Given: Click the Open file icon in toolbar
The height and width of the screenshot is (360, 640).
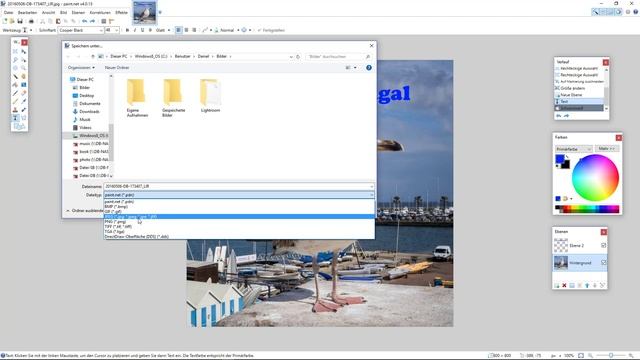Looking at the screenshot, I should click(x=12, y=21).
